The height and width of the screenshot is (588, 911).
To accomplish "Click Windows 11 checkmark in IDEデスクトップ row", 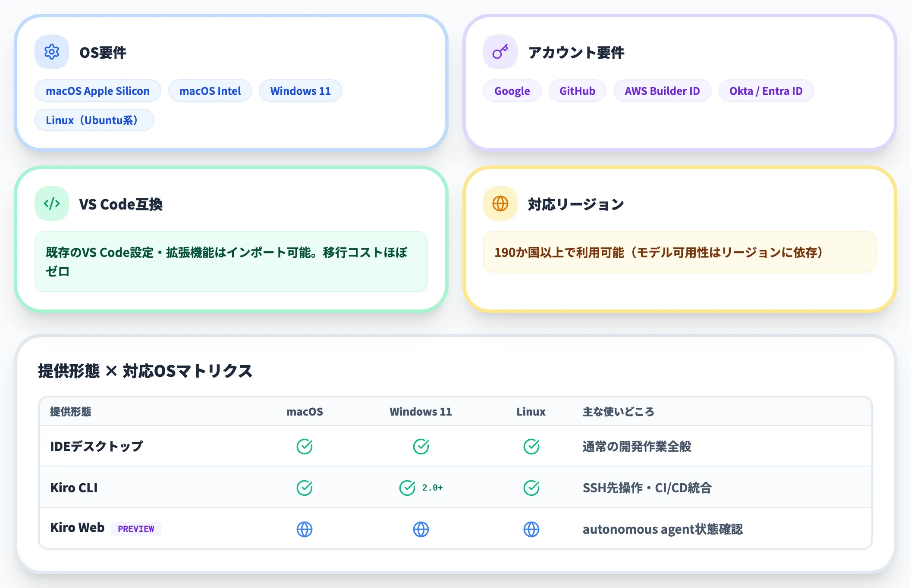I will point(421,446).
